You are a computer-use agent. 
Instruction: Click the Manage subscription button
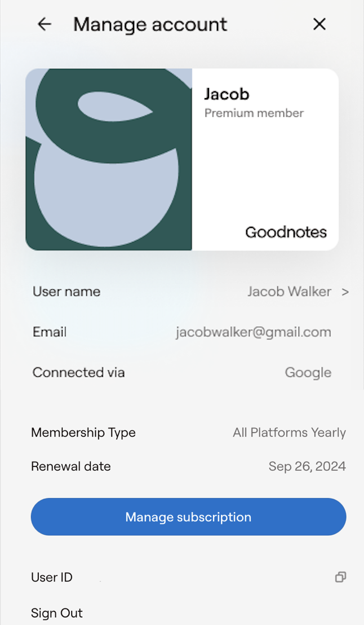[188, 517]
